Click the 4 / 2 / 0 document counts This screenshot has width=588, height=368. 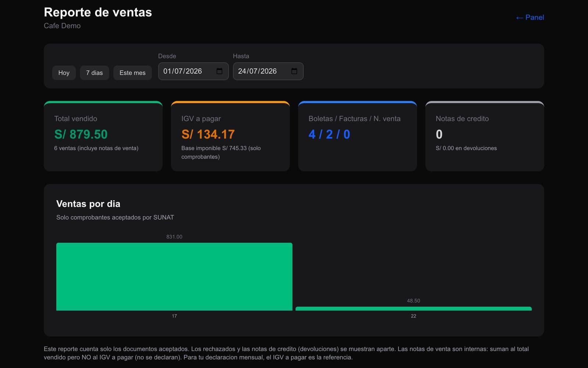coord(329,134)
